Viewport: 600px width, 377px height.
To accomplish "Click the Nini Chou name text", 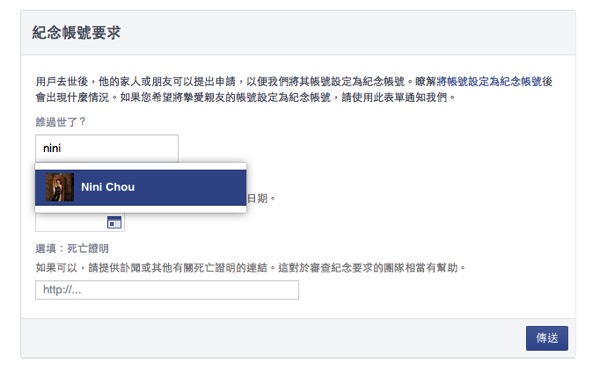I will (x=108, y=187).
